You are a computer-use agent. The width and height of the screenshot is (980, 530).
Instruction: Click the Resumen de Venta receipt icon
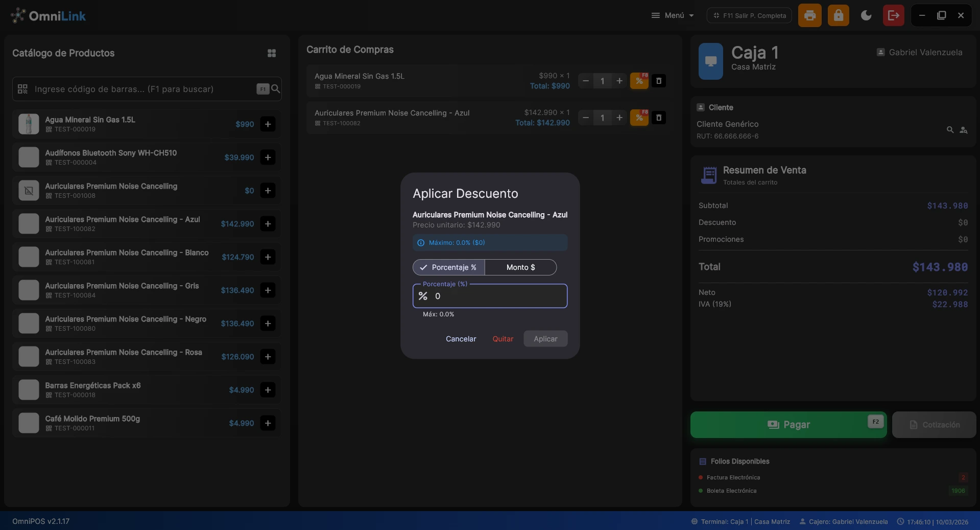709,175
